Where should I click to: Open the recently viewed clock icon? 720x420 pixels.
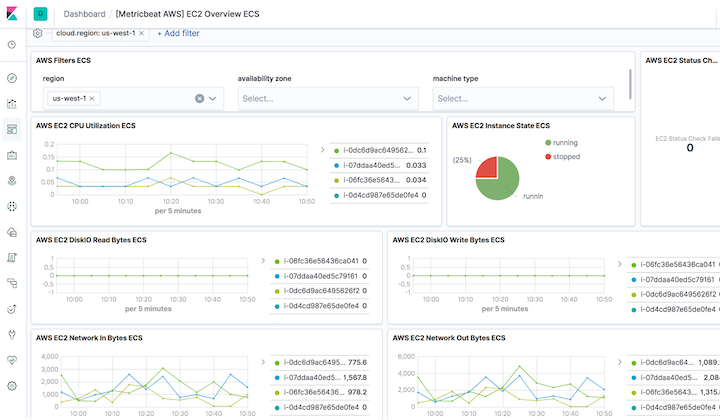12,45
